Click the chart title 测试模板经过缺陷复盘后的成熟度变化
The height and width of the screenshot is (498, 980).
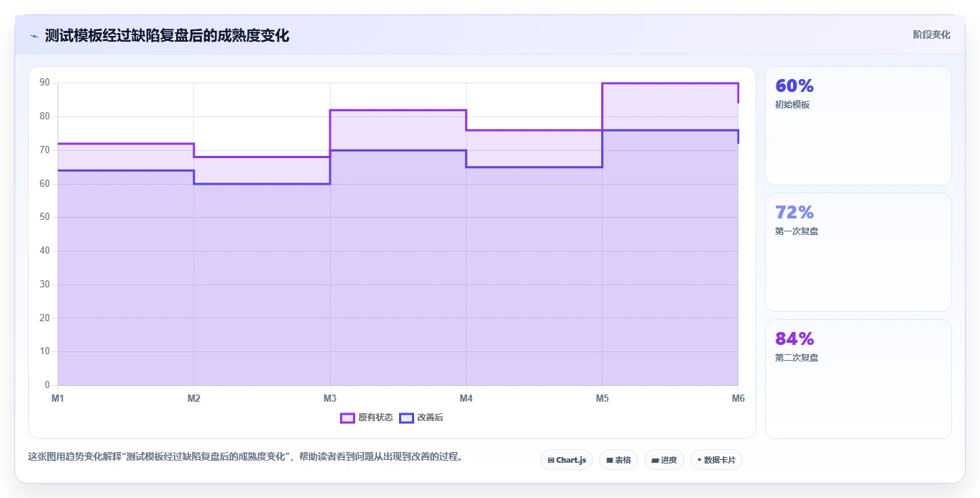tap(168, 35)
